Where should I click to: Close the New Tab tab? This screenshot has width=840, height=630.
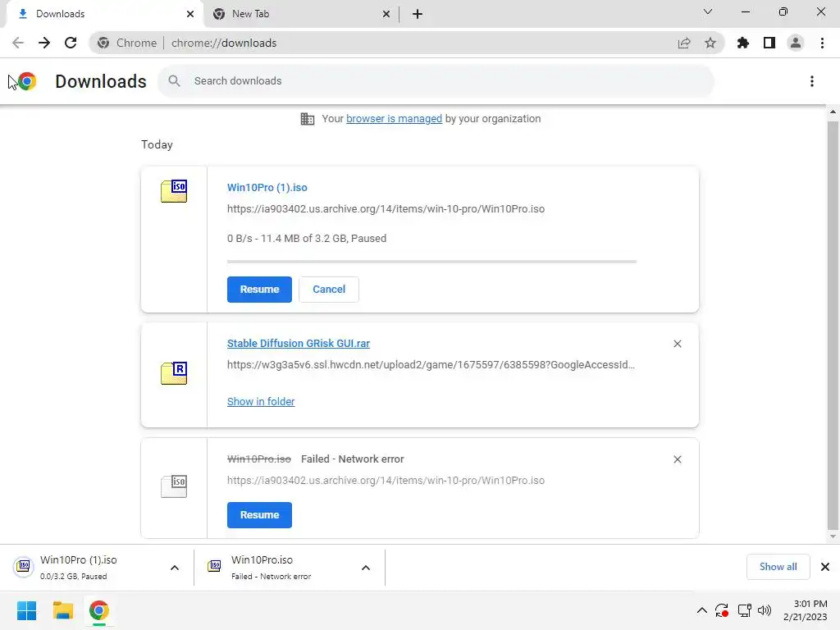point(386,14)
